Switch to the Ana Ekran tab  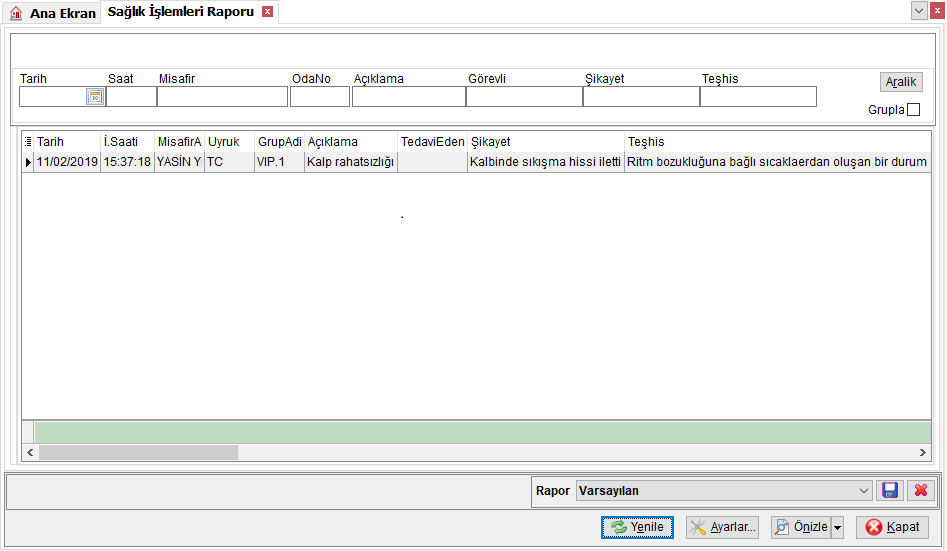pos(53,13)
